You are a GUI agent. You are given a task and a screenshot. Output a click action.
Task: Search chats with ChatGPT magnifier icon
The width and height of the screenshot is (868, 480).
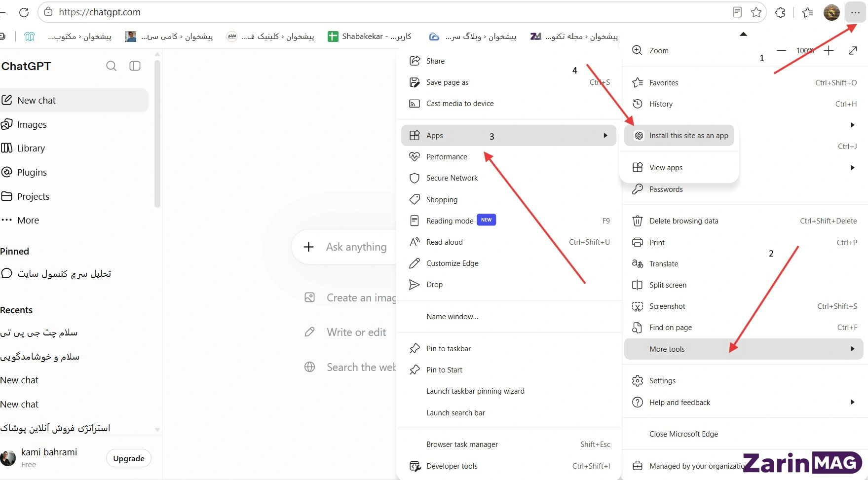tap(112, 66)
